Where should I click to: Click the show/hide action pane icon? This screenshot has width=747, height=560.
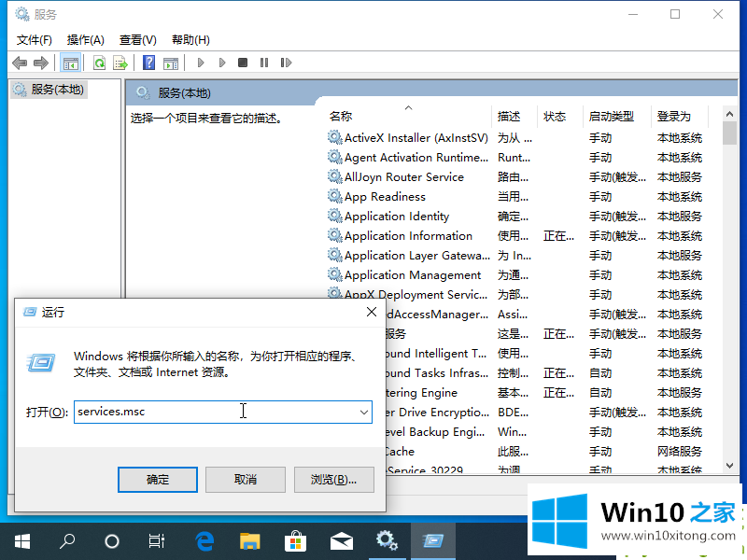coord(171,63)
